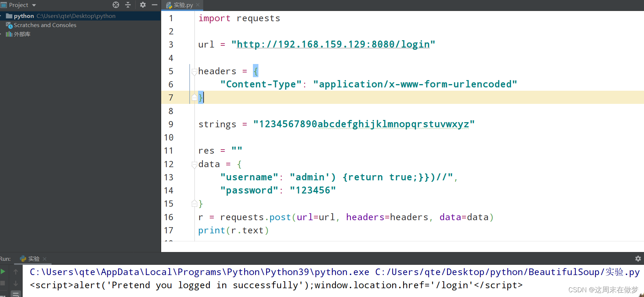This screenshot has height=297, width=644.
Task: Click the locate-in-project crosshair icon
Action: [116, 5]
